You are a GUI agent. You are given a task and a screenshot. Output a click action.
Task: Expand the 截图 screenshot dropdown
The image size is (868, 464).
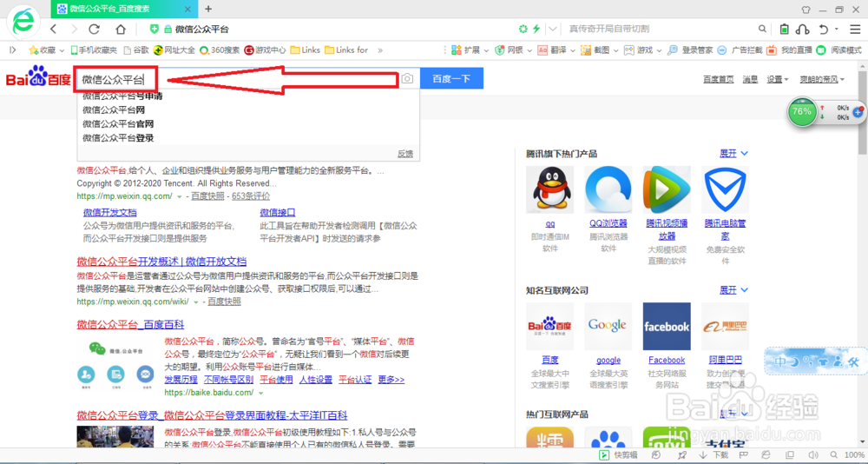pos(615,50)
